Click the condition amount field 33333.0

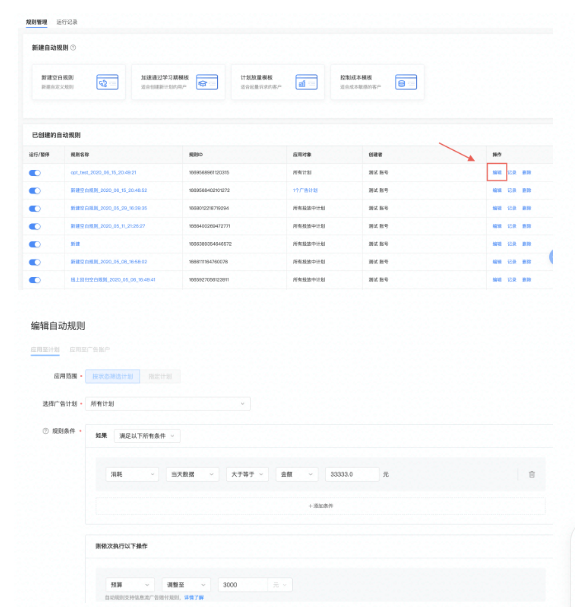352,474
